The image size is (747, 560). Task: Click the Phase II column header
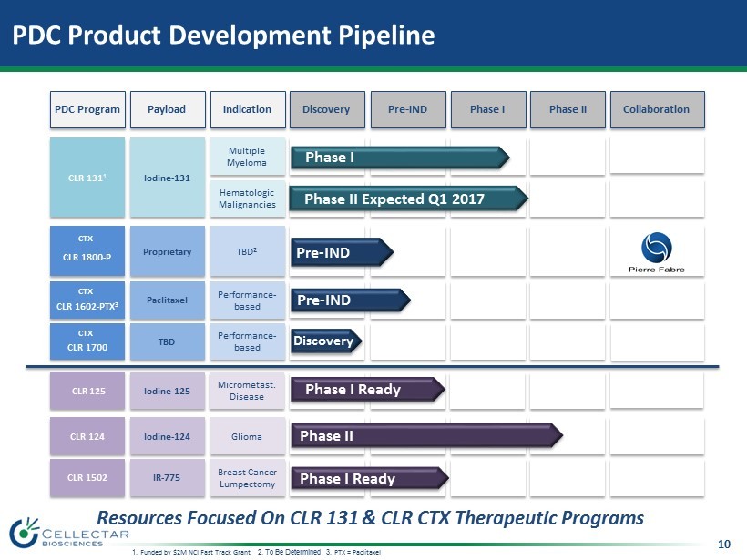[567, 109]
